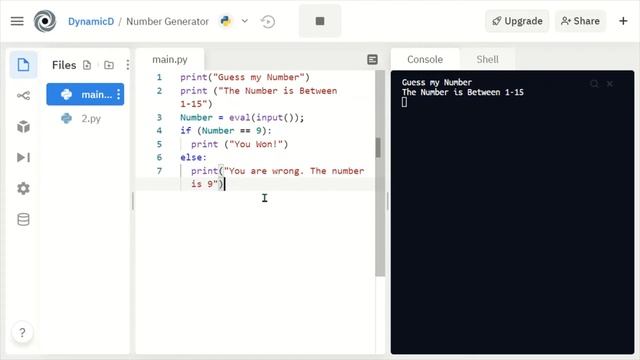
Task: Open the Packages cube sidebar icon
Action: (23, 127)
